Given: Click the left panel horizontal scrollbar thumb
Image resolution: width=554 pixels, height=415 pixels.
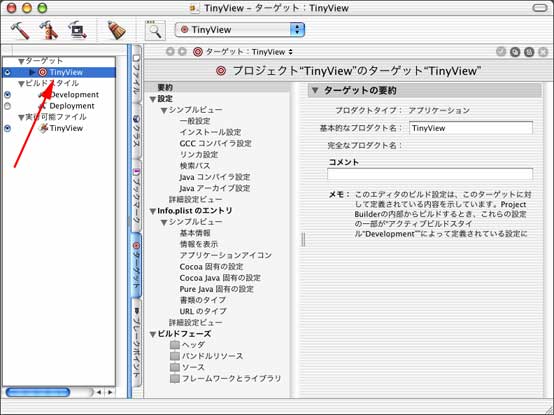Looking at the screenshot, I should [x=38, y=392].
